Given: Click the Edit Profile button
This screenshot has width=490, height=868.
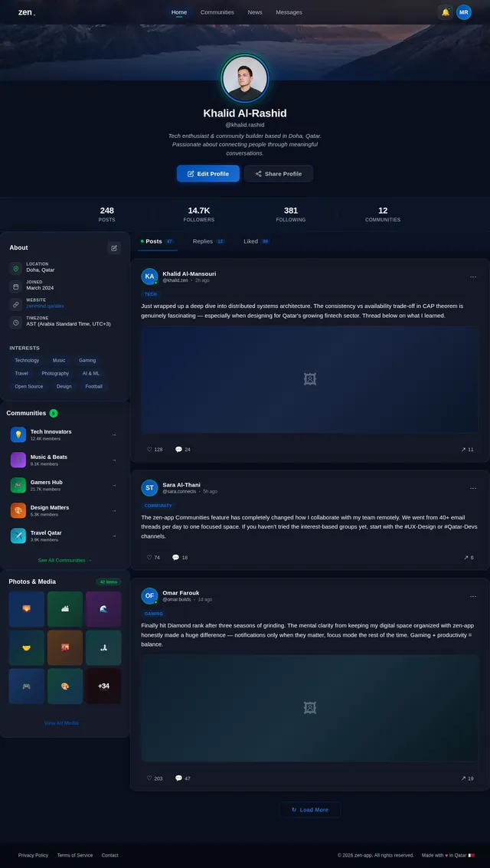Looking at the screenshot, I should 208,174.
